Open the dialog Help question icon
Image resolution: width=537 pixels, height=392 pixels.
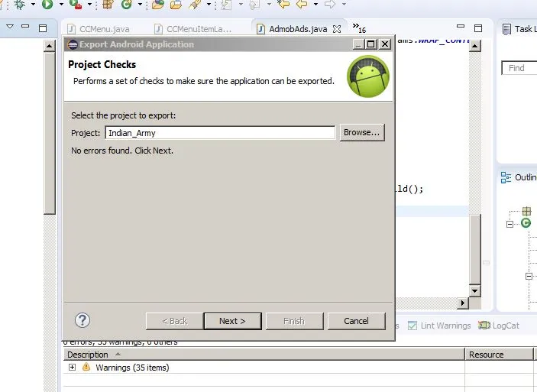pyautogui.click(x=82, y=320)
